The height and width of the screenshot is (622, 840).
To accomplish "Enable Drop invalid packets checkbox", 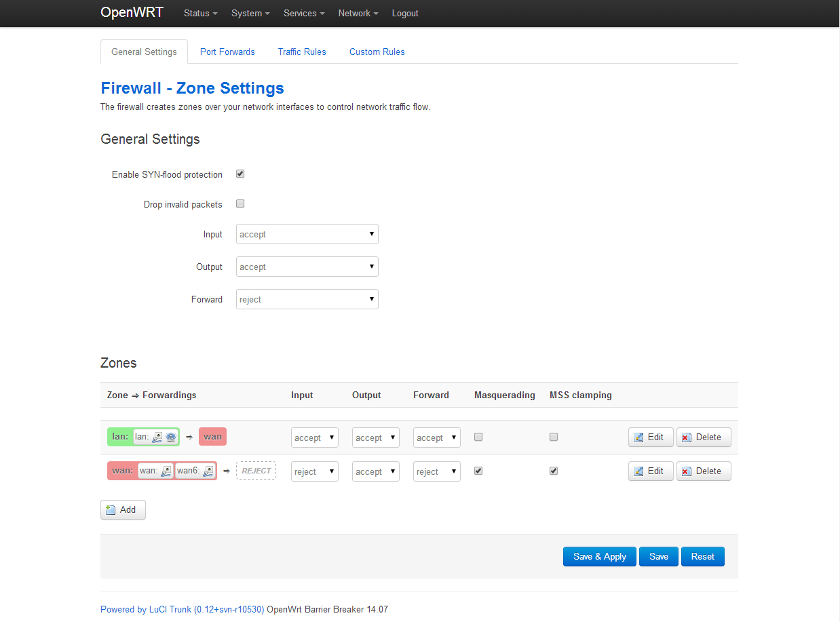I will click(240, 203).
